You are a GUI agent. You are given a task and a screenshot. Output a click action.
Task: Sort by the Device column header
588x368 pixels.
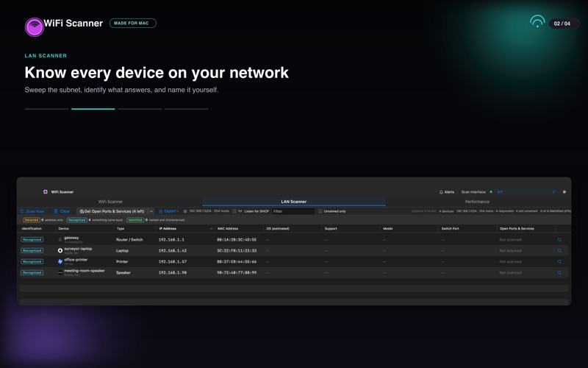64,228
